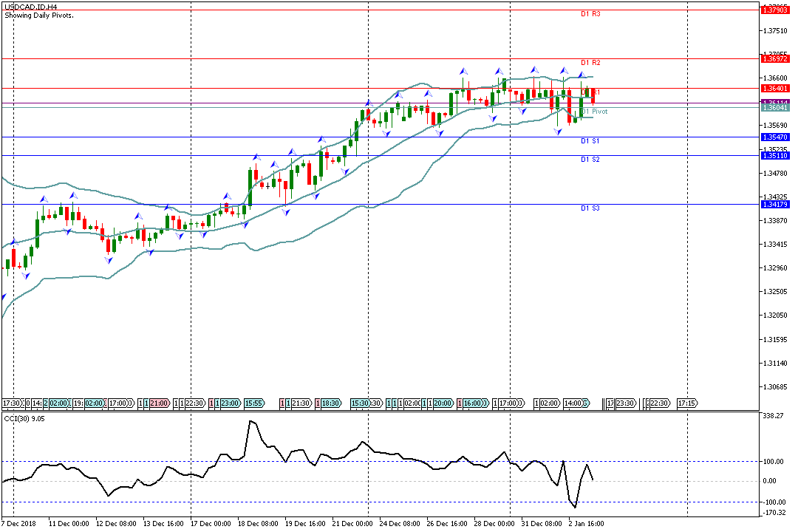798x532 pixels.
Task: Select the D1 S3 pivot label
Action: (590, 208)
